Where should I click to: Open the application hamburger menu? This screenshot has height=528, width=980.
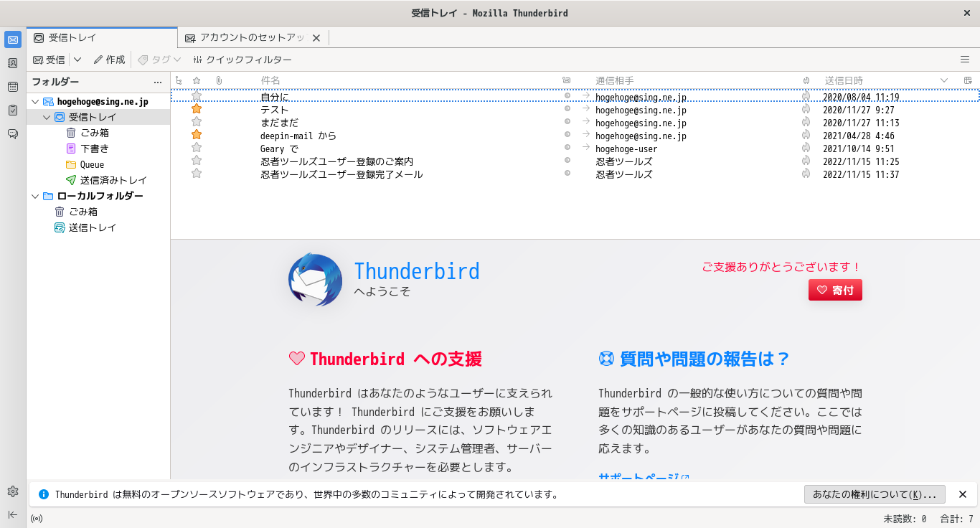point(965,60)
